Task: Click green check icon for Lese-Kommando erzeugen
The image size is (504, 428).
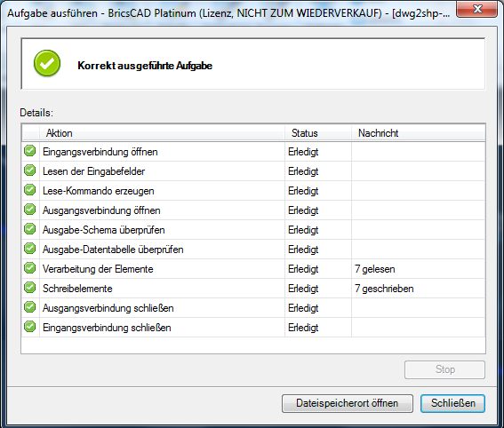Action: 30,190
